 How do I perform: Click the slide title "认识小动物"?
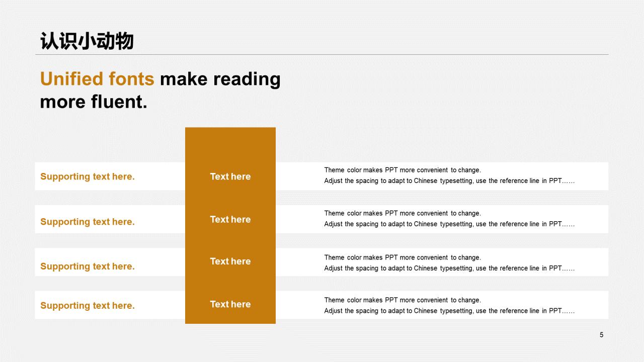click(87, 41)
